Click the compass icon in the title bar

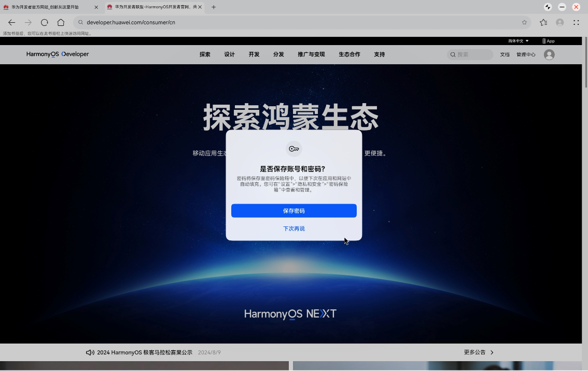pyautogui.click(x=548, y=7)
